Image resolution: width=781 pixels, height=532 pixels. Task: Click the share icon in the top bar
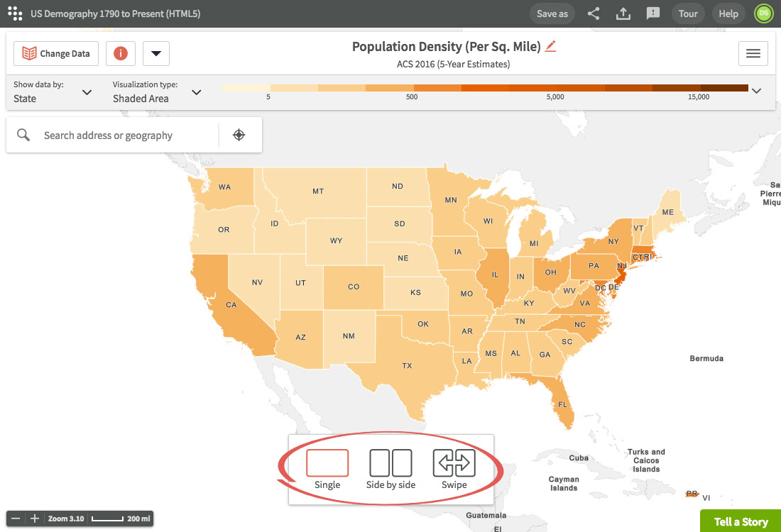(594, 13)
